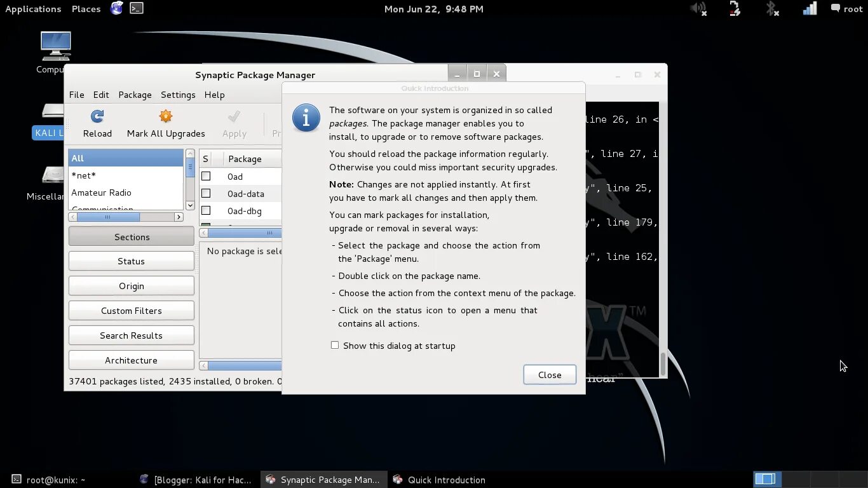The height and width of the screenshot is (488, 868).
Task: Close the Quick Introduction dialog
Action: click(x=550, y=375)
